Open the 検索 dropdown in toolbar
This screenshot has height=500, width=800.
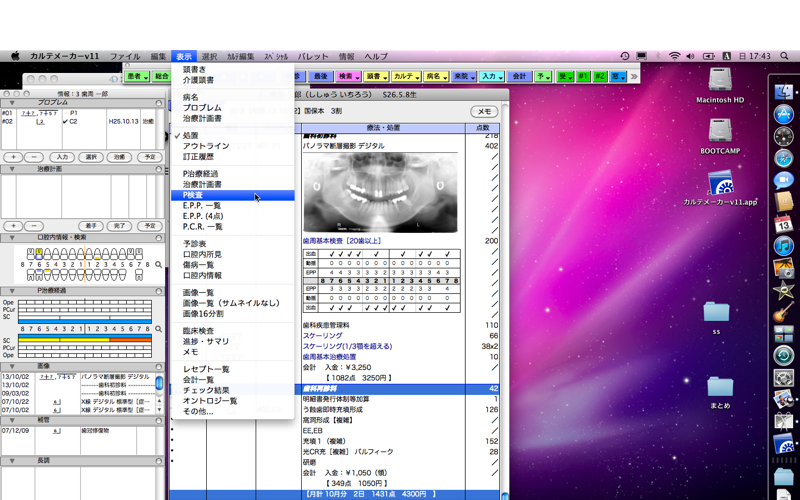(x=348, y=76)
